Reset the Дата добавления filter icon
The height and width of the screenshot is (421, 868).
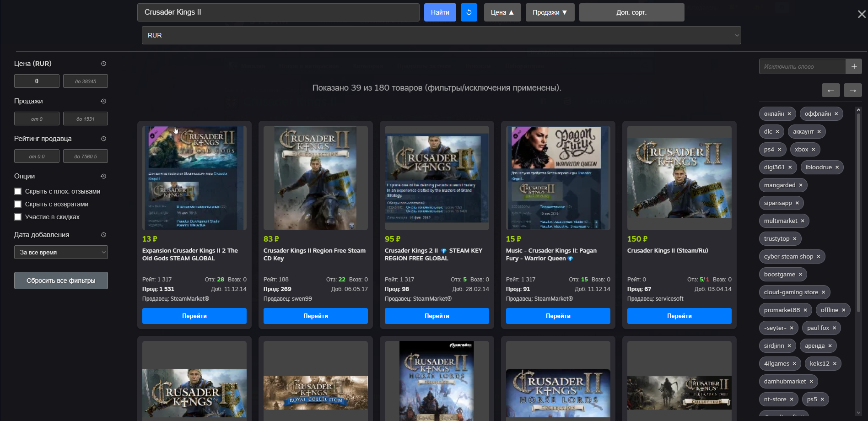[103, 235]
